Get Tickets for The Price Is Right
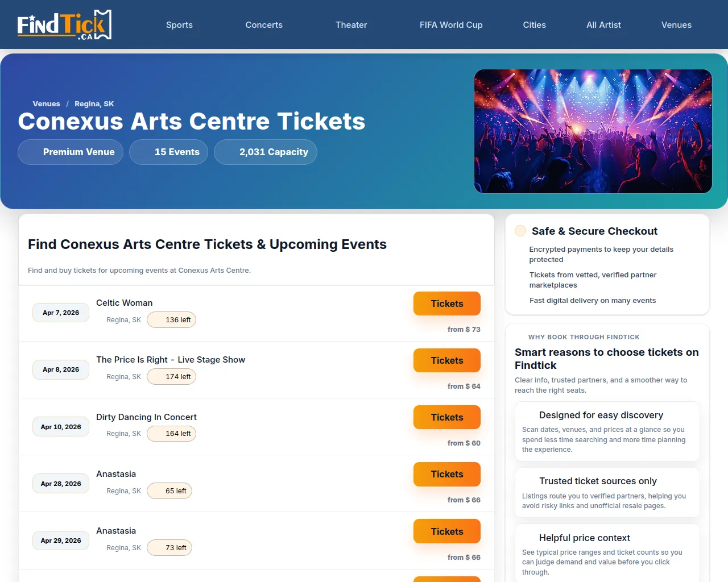Viewport: 728px width, 582px height. point(446,360)
